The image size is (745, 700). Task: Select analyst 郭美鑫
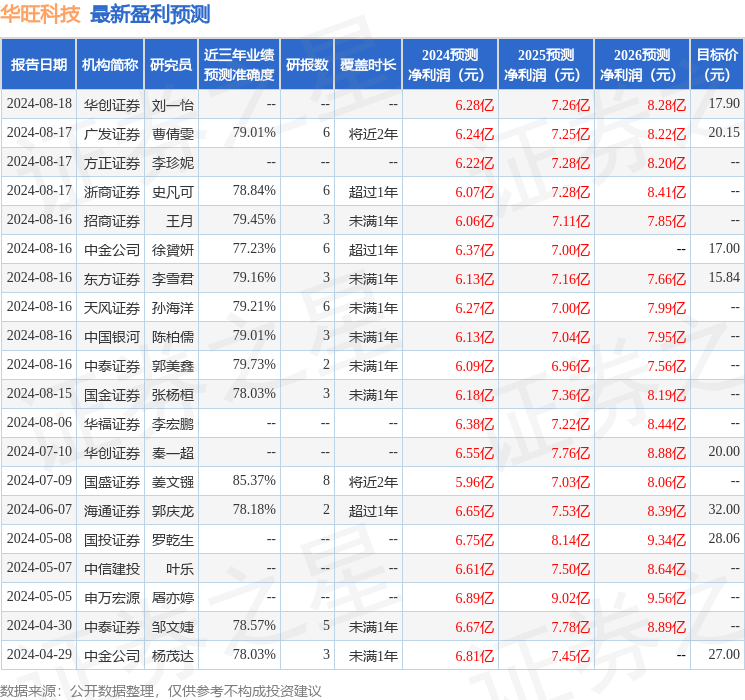click(x=172, y=366)
